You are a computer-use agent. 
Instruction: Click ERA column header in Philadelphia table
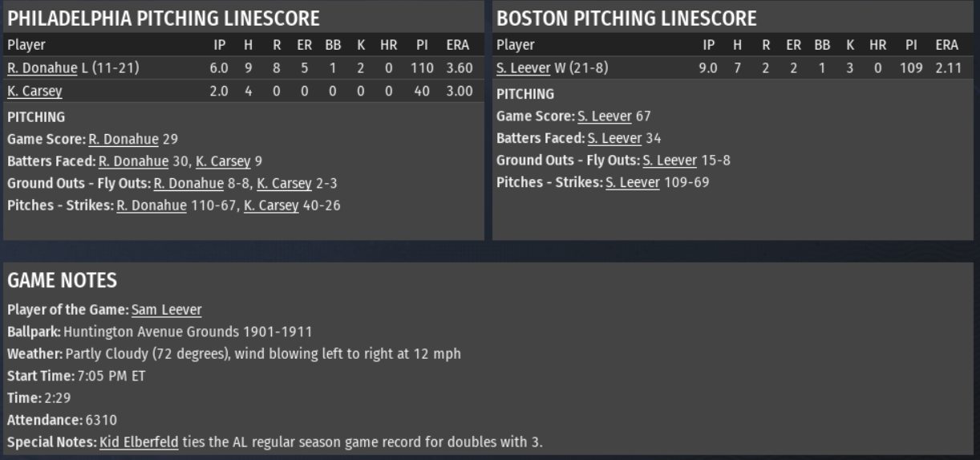457,45
